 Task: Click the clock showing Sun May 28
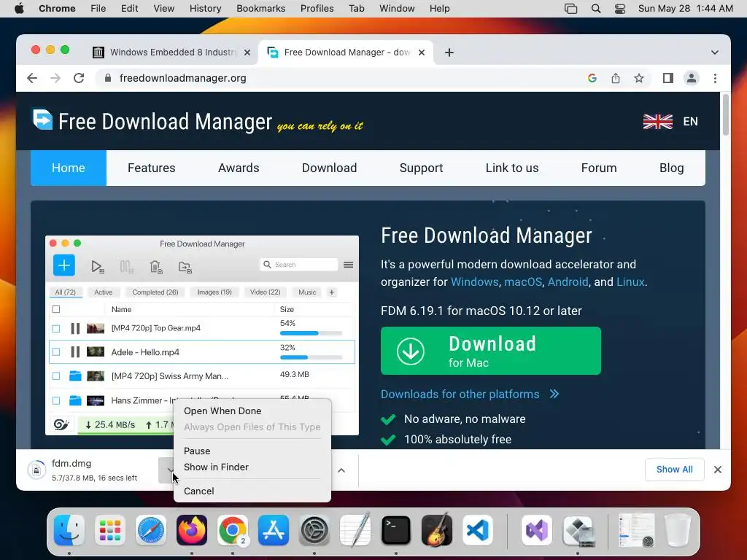point(685,9)
